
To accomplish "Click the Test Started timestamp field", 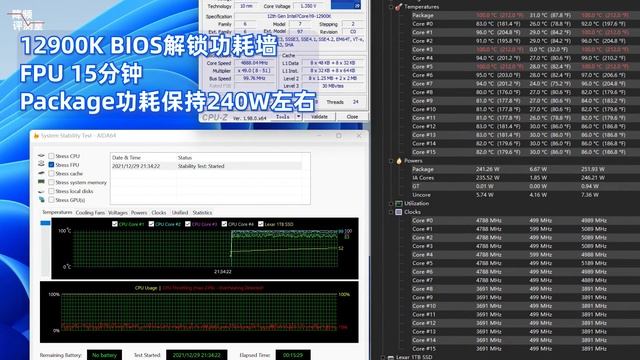I will (x=197, y=355).
